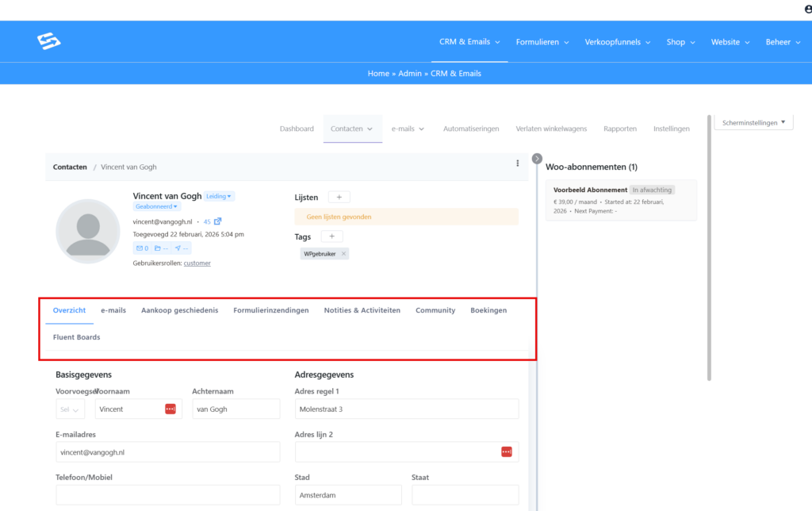Open the three-dot contact options menu
This screenshot has height=511, width=812.
click(518, 163)
